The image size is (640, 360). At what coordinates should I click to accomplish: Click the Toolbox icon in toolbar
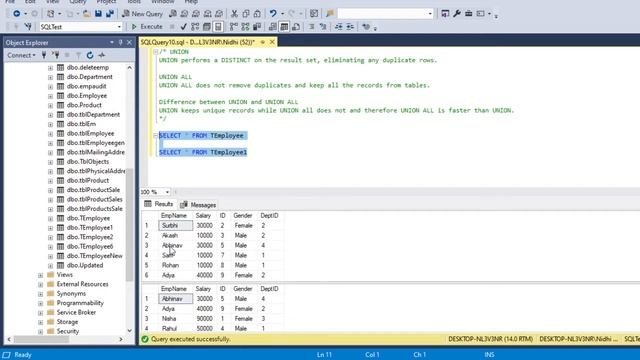(x=469, y=14)
